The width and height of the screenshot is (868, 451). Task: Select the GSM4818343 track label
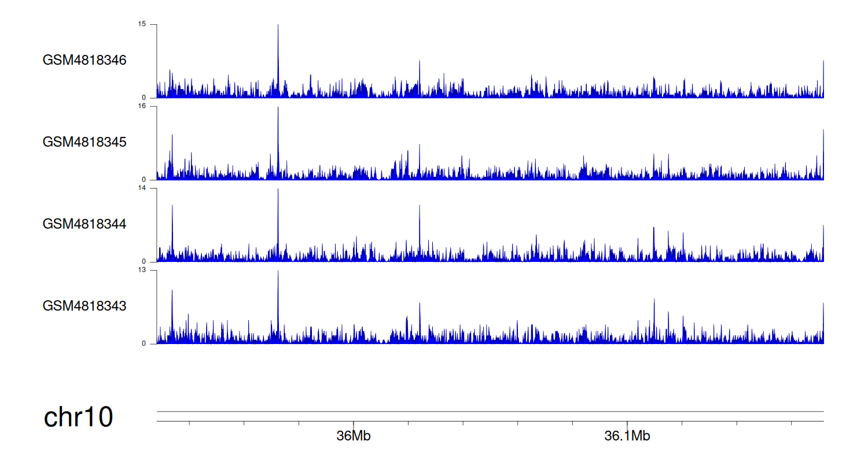coord(84,306)
